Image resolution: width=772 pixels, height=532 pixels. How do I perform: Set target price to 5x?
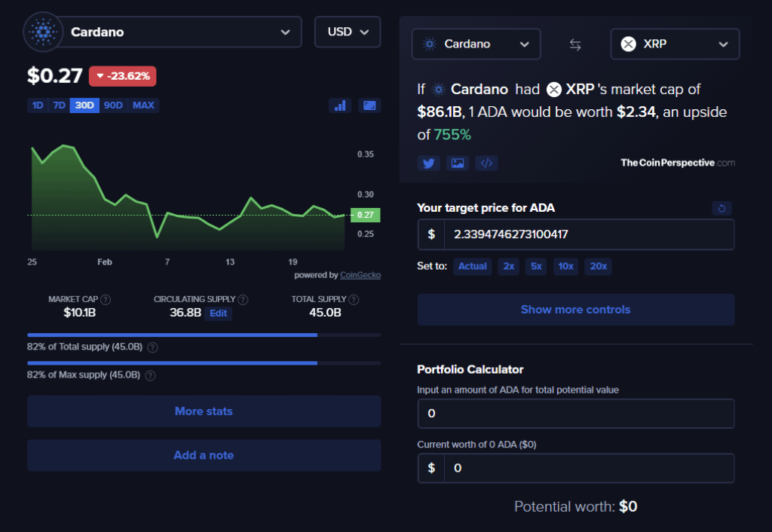(536, 266)
